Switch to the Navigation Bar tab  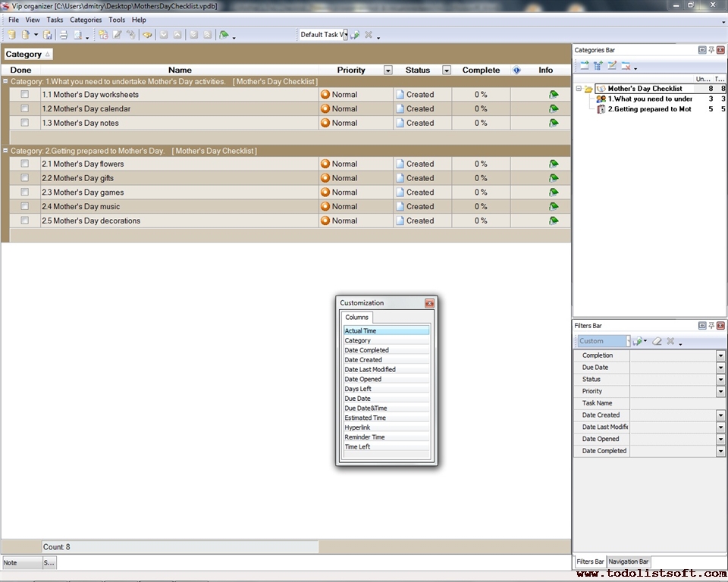coord(628,562)
